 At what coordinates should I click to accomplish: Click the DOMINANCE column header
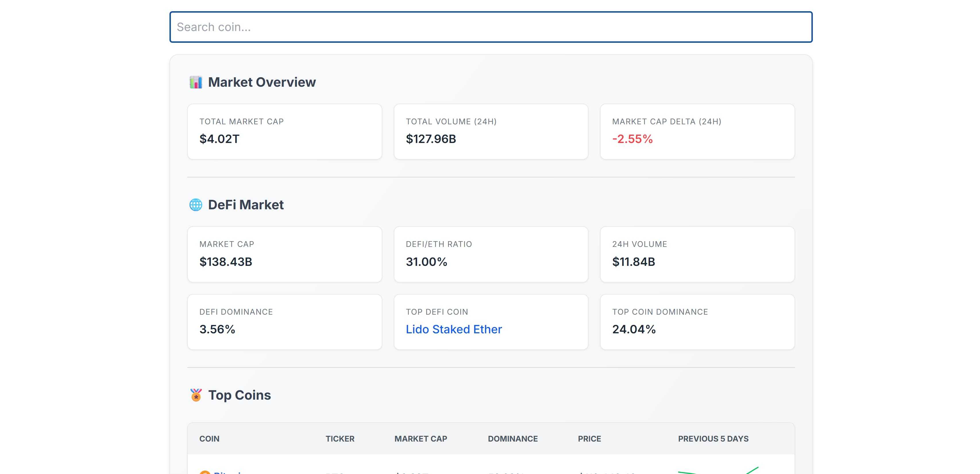click(512, 439)
